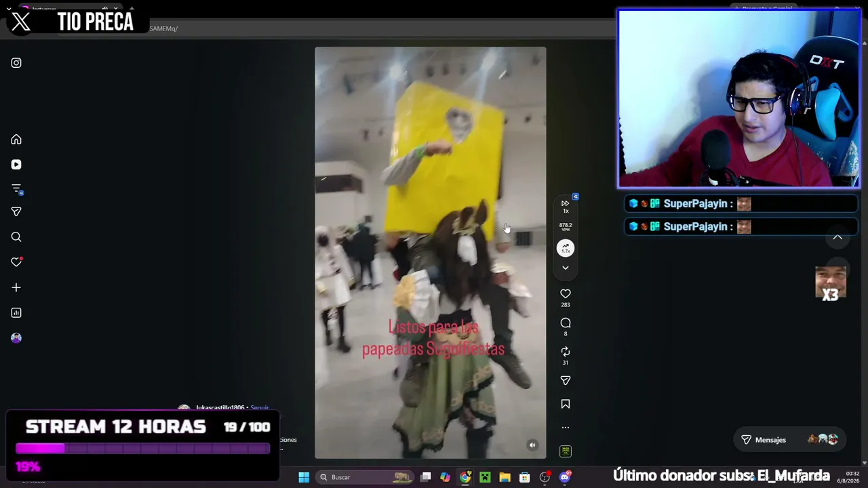
Task: Click the webcam feed thumbnail
Action: click(739, 98)
